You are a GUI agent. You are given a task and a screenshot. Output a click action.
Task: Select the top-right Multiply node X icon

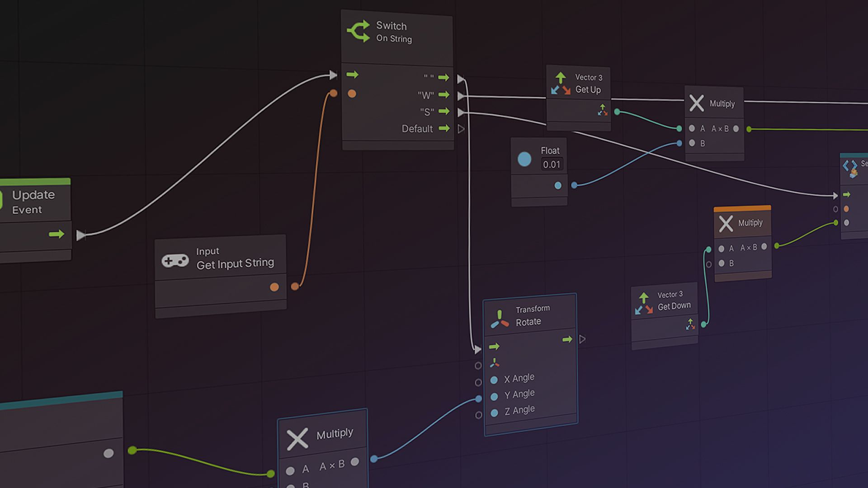coord(696,103)
